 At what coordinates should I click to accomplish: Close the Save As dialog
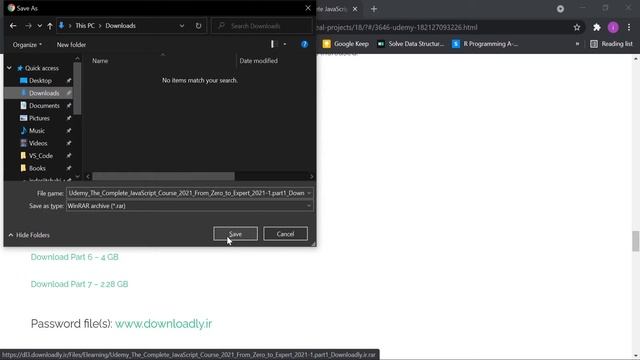point(308,8)
